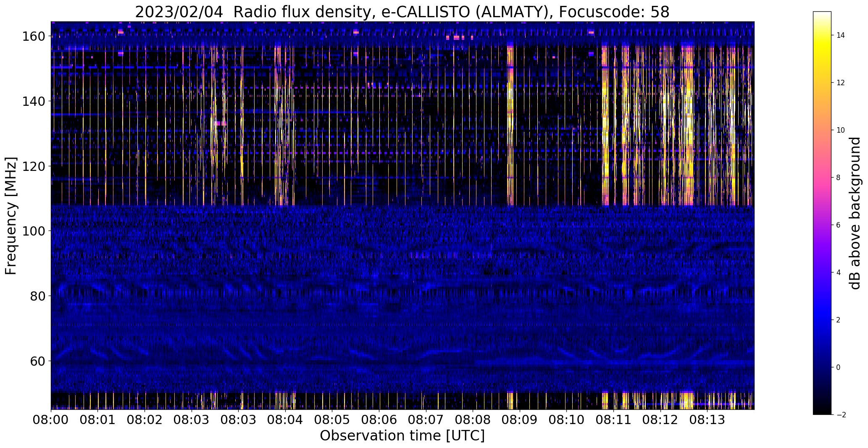Click the 08:02 time tick label
Image resolution: width=868 pixels, height=448 pixels.
pos(145,419)
